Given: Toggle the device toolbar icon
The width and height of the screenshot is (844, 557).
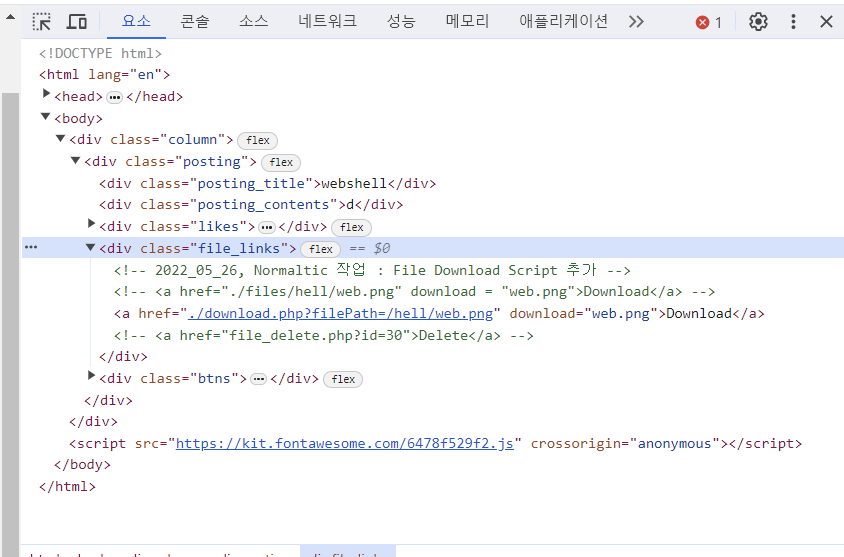Looking at the screenshot, I should coord(76,22).
